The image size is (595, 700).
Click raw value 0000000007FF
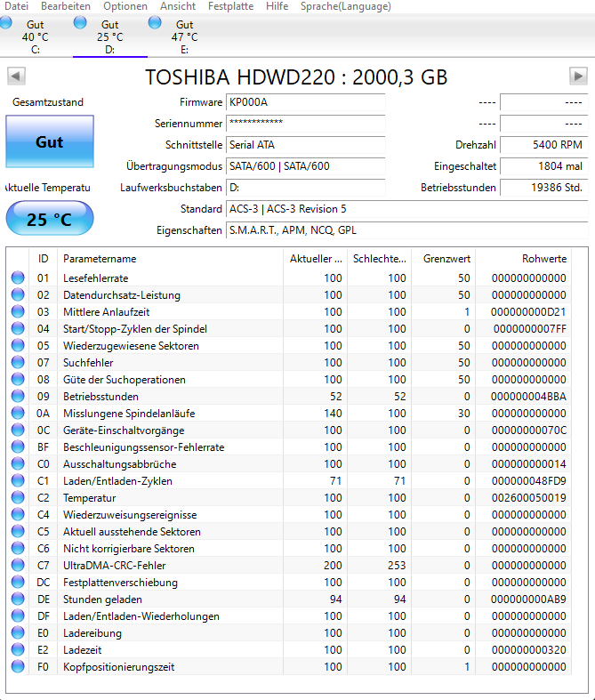pyautogui.click(x=529, y=329)
